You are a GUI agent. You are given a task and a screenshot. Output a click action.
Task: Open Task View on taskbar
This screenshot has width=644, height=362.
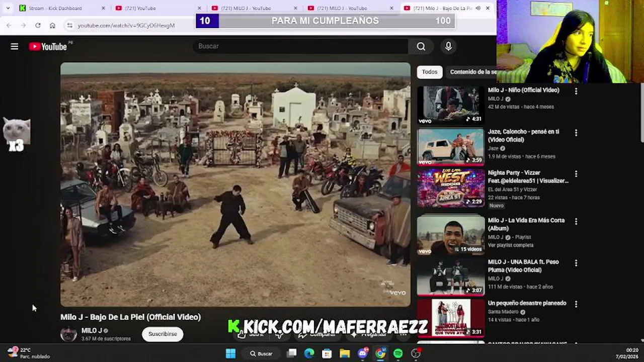pos(292,353)
